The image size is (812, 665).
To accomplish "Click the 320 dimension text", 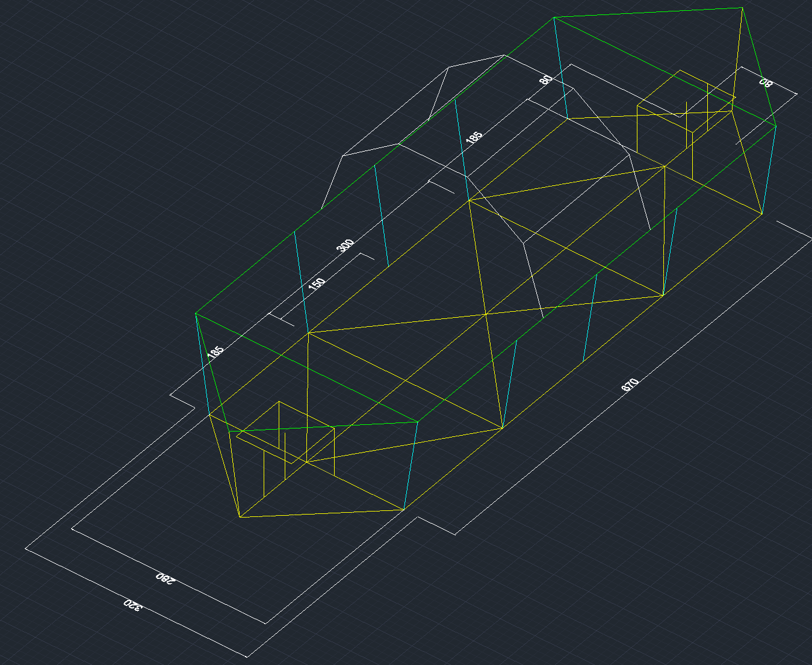I will 133,605.
